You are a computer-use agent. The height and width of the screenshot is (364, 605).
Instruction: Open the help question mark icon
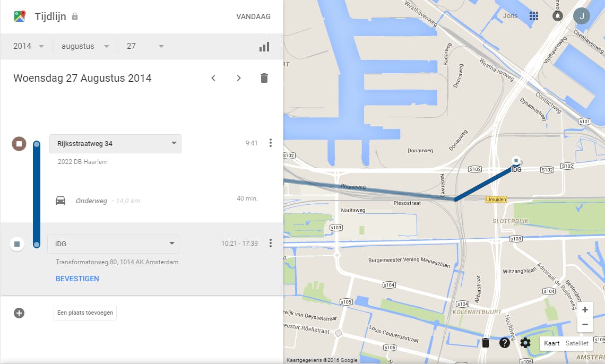[x=505, y=343]
